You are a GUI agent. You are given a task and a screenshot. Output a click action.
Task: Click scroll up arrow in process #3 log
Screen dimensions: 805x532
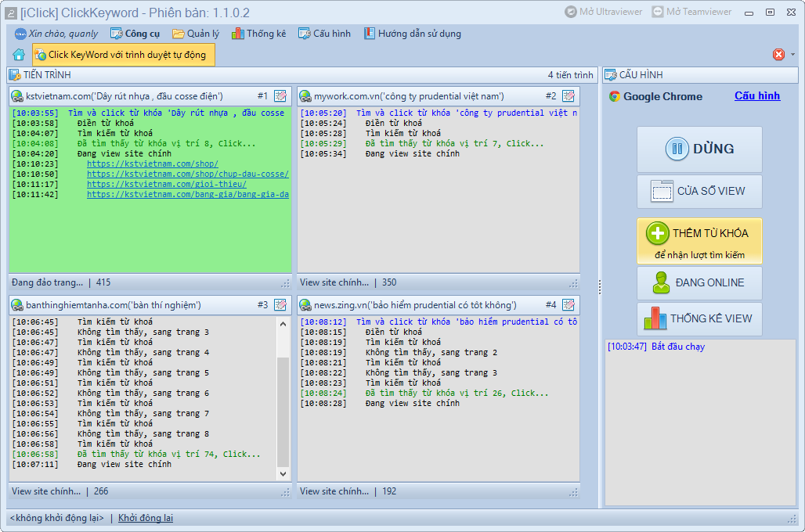pos(283,324)
